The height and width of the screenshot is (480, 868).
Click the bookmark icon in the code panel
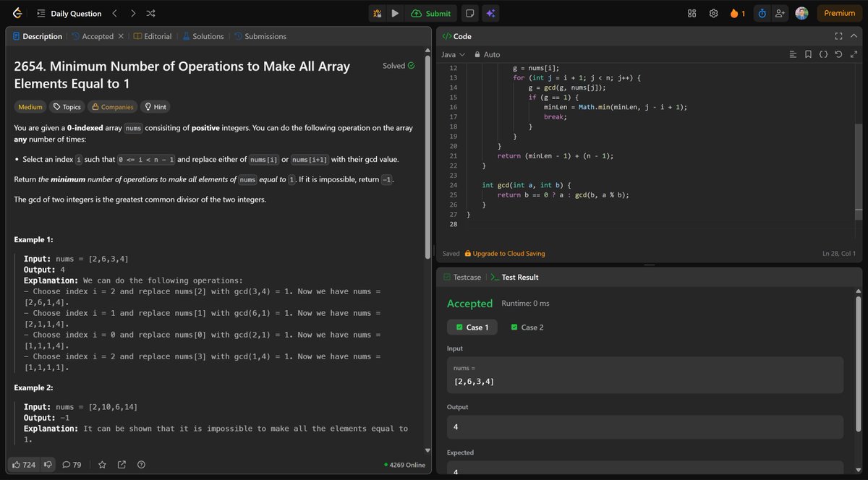pos(808,54)
